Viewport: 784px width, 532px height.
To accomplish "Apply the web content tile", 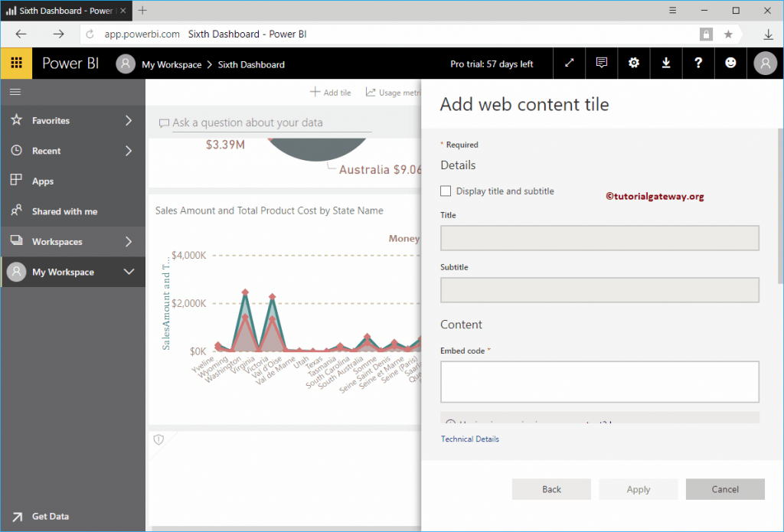I will point(638,489).
